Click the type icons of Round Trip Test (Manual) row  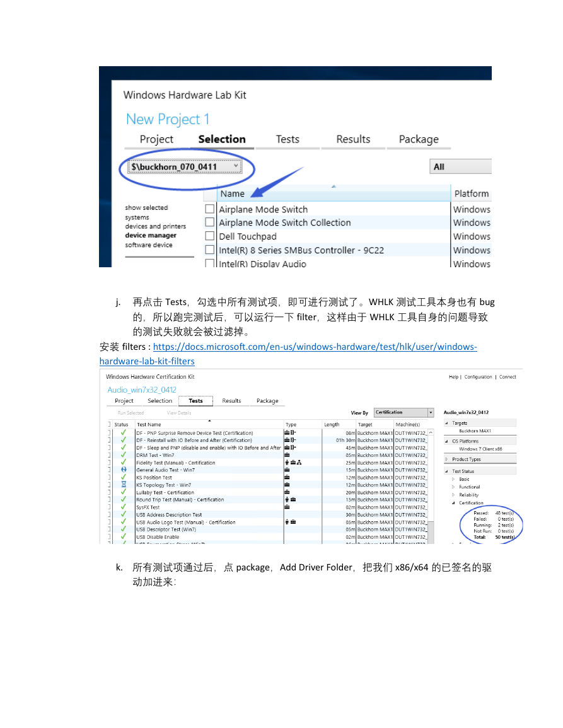[x=290, y=500]
